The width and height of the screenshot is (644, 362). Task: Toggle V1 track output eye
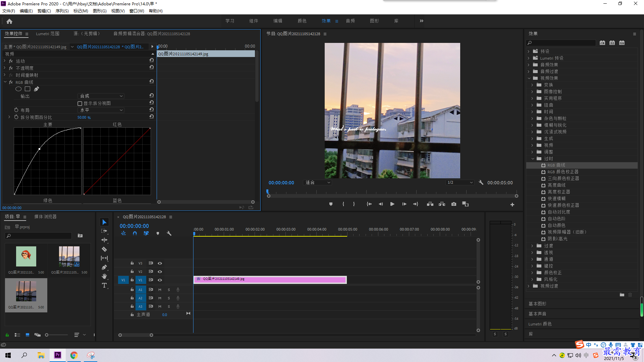point(160,280)
